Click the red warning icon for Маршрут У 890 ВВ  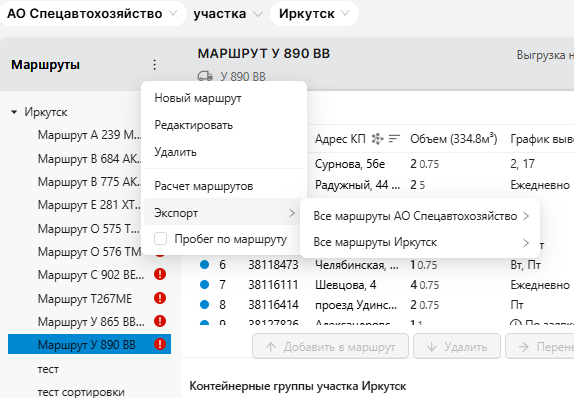[x=160, y=344]
